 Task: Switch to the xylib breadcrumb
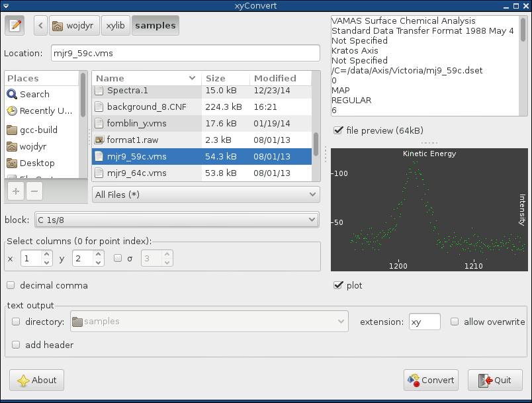[x=115, y=25]
